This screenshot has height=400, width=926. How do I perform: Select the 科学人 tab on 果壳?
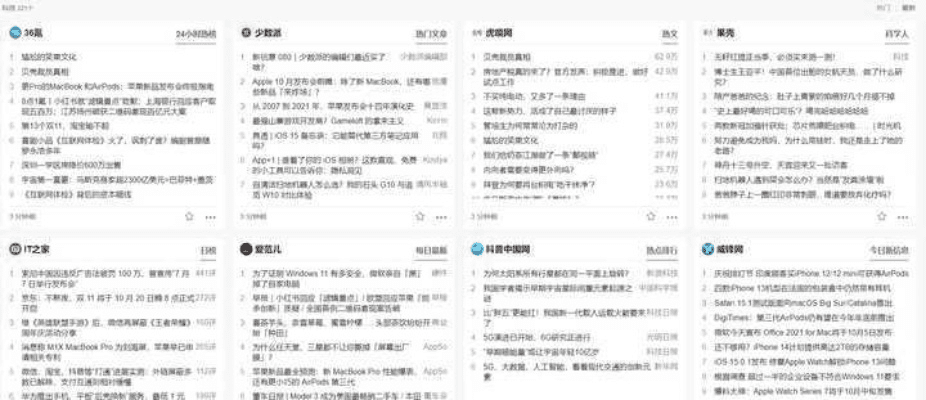(896, 34)
